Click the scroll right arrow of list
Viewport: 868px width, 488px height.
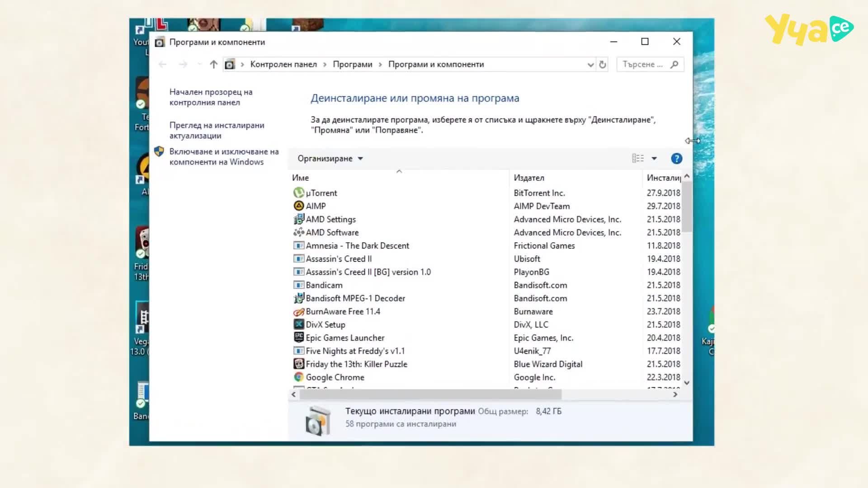(675, 394)
